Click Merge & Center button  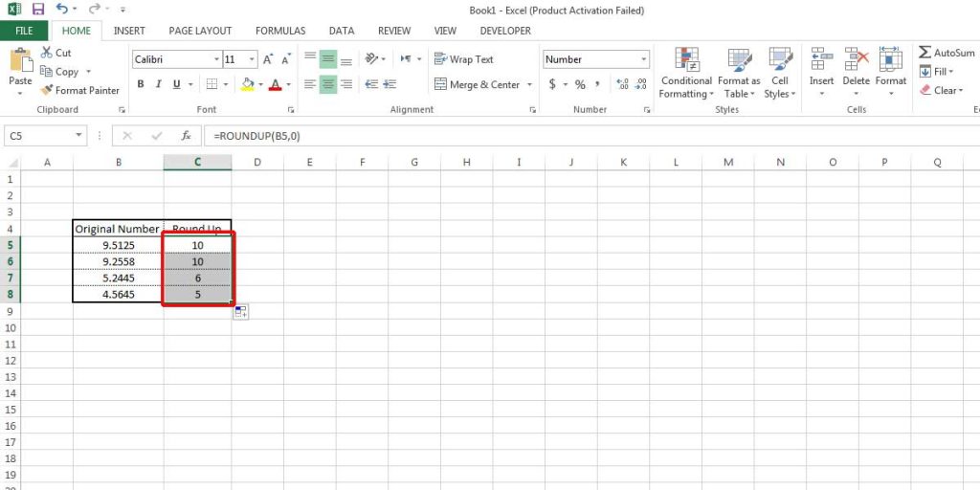click(478, 84)
